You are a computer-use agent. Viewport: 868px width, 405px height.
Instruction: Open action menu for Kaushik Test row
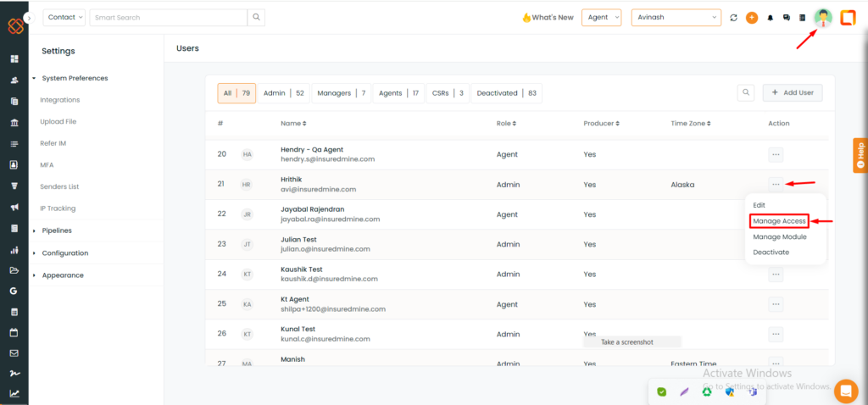coord(776,275)
